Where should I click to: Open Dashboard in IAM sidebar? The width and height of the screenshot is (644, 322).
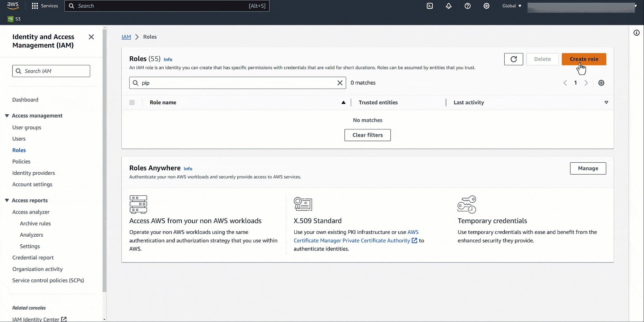tap(25, 100)
